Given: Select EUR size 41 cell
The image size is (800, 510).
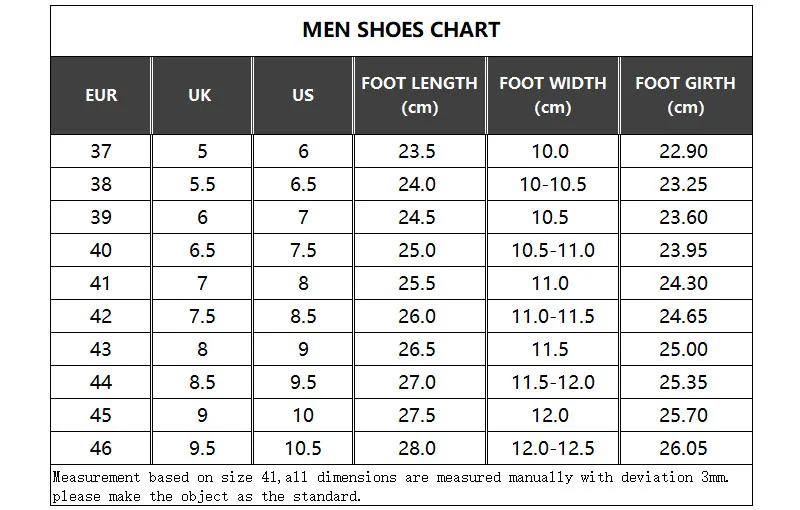Looking at the screenshot, I should 101,283.
